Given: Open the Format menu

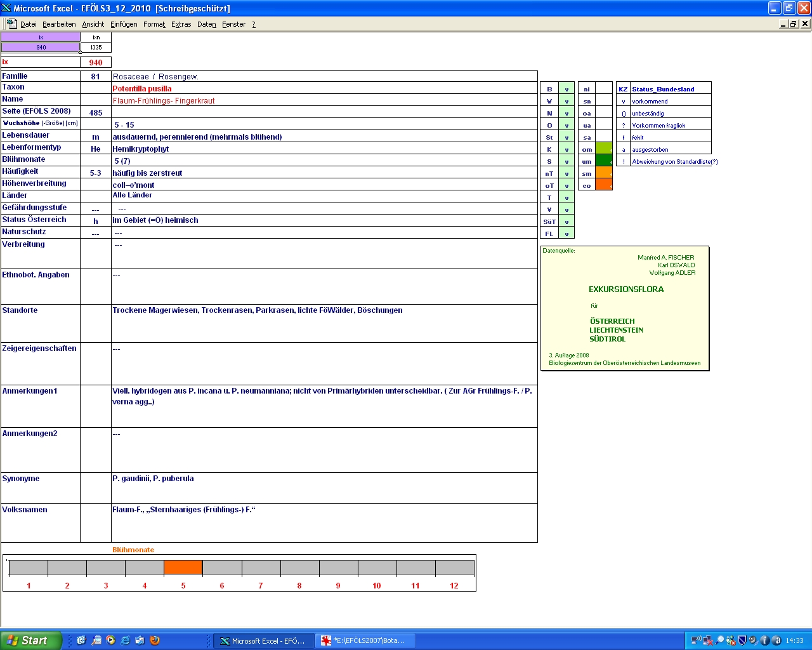Looking at the screenshot, I should pos(154,24).
